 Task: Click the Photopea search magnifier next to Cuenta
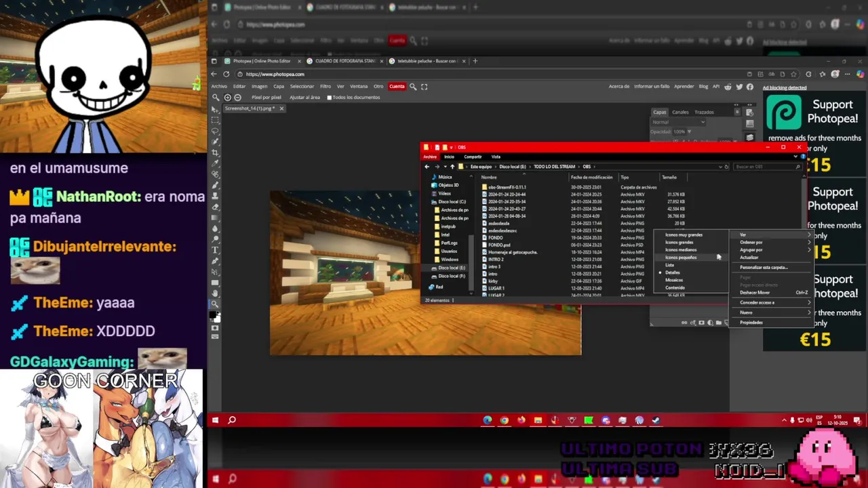pos(413,87)
